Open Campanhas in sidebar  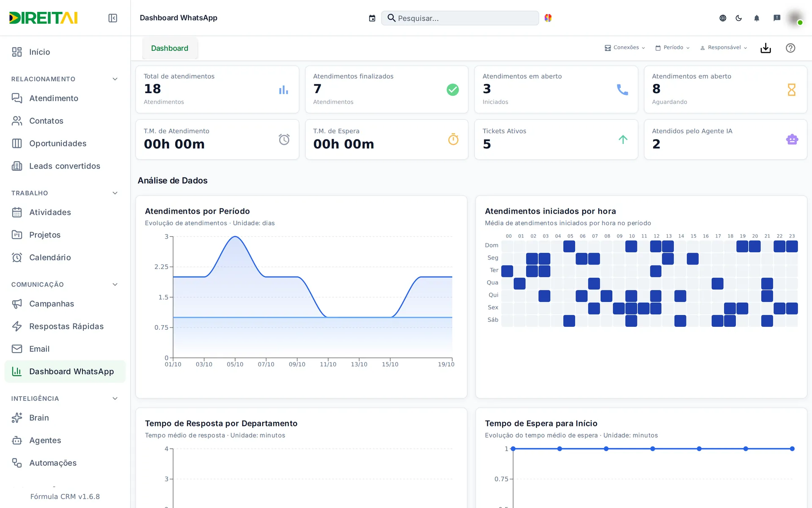click(65, 304)
